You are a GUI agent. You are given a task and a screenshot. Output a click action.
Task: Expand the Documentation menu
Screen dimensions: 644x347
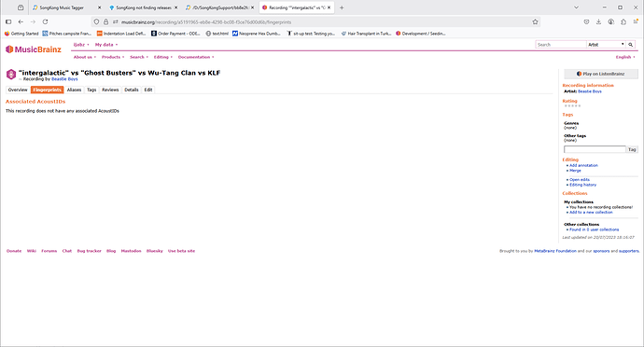click(196, 57)
